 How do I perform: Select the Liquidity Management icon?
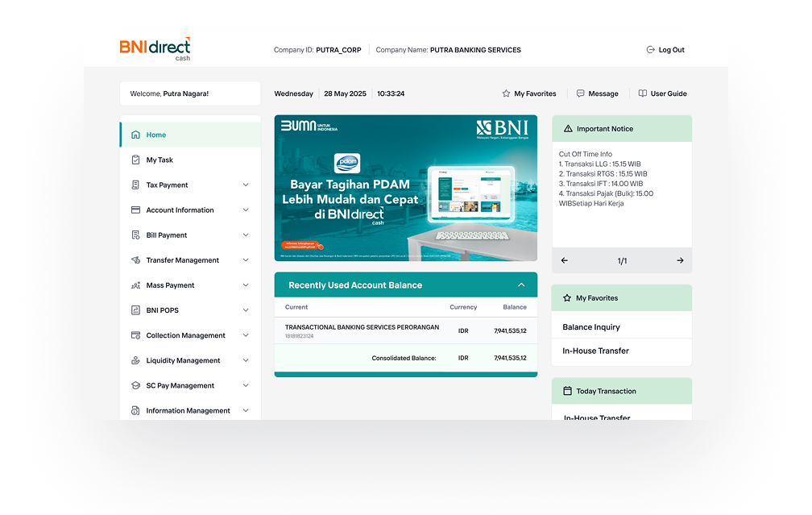click(x=135, y=360)
